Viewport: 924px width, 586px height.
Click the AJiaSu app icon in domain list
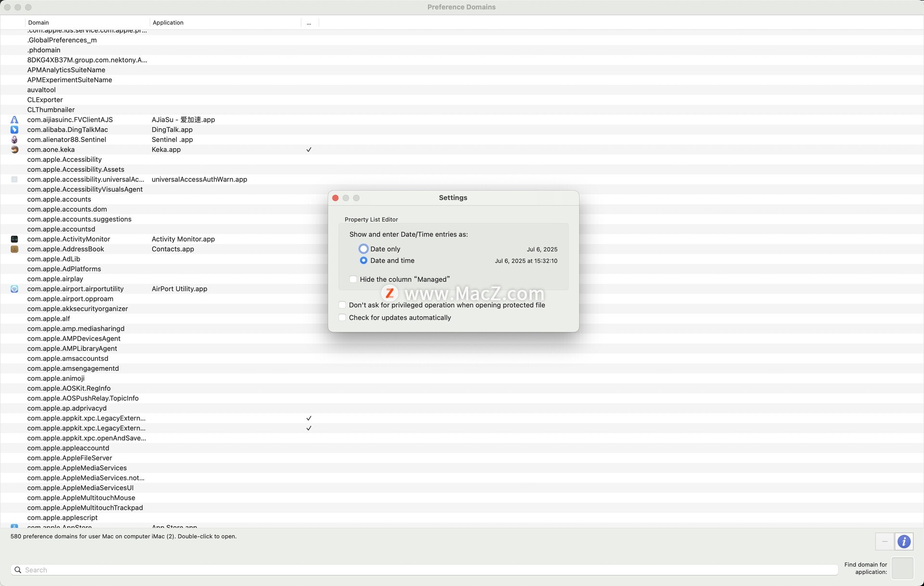(14, 120)
